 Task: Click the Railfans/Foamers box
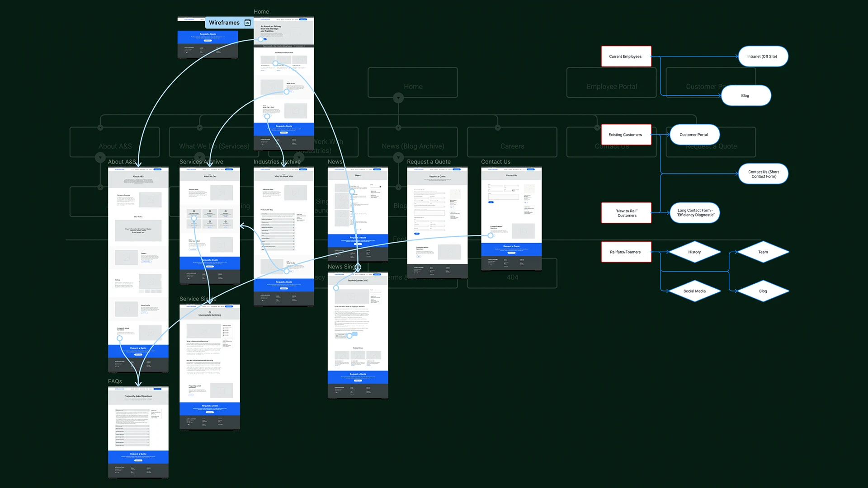pyautogui.click(x=626, y=252)
